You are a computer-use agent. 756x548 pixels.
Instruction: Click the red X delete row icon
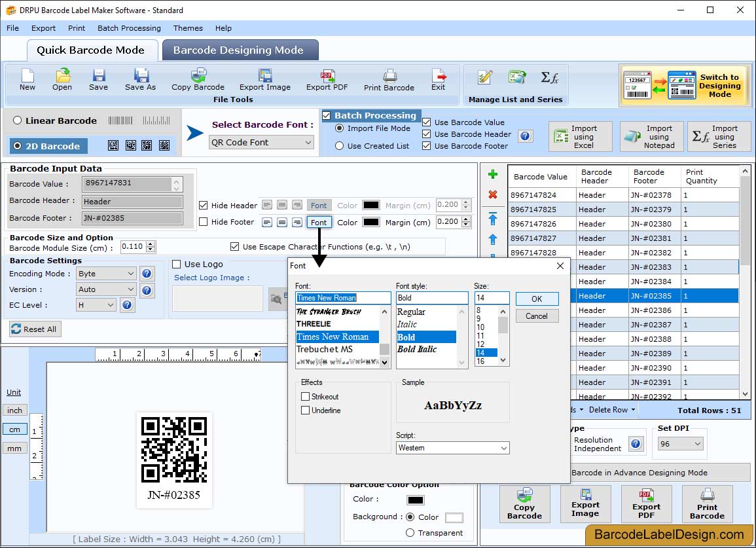tap(493, 194)
